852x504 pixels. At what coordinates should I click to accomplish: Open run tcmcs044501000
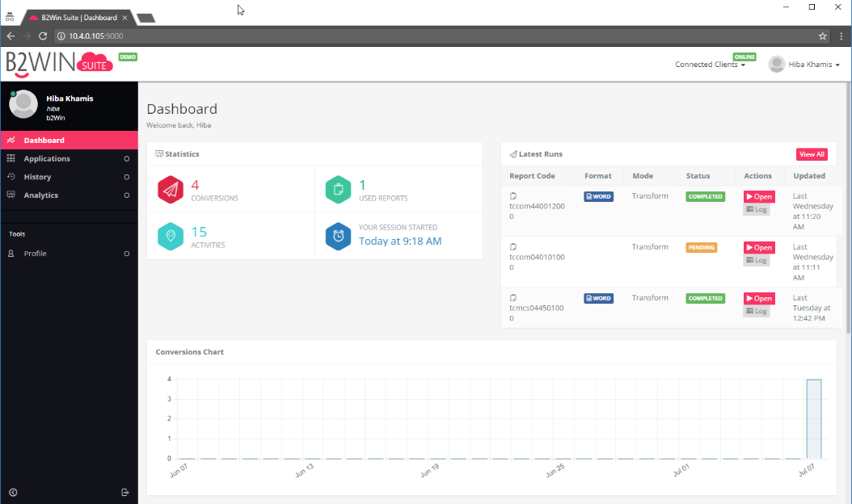[x=759, y=298]
